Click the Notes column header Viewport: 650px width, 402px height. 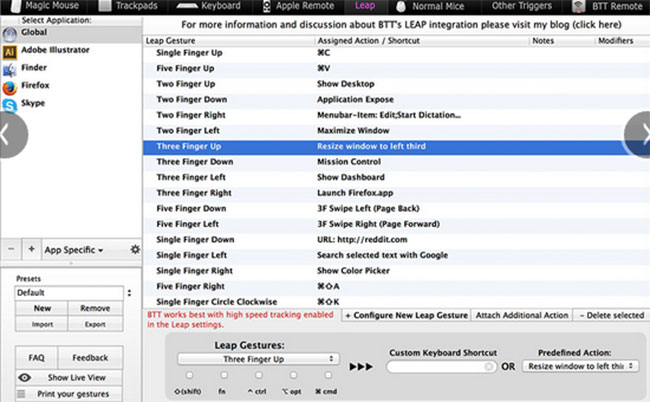pos(562,41)
